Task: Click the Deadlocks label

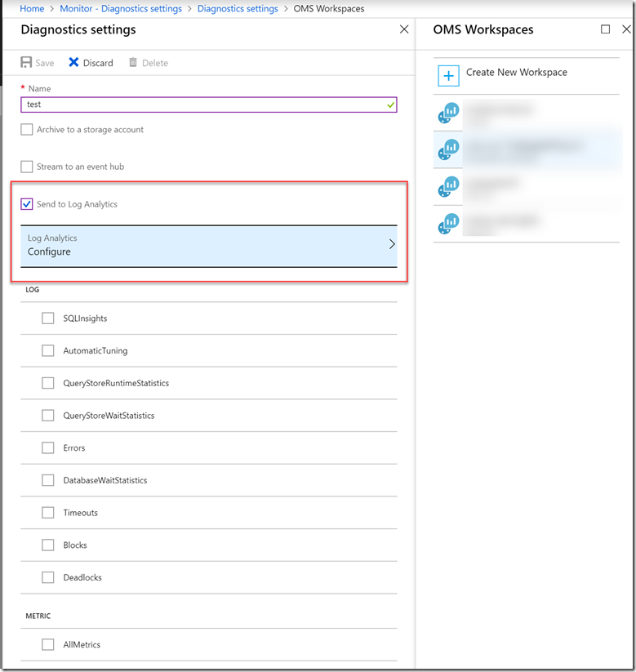Action: (x=82, y=578)
